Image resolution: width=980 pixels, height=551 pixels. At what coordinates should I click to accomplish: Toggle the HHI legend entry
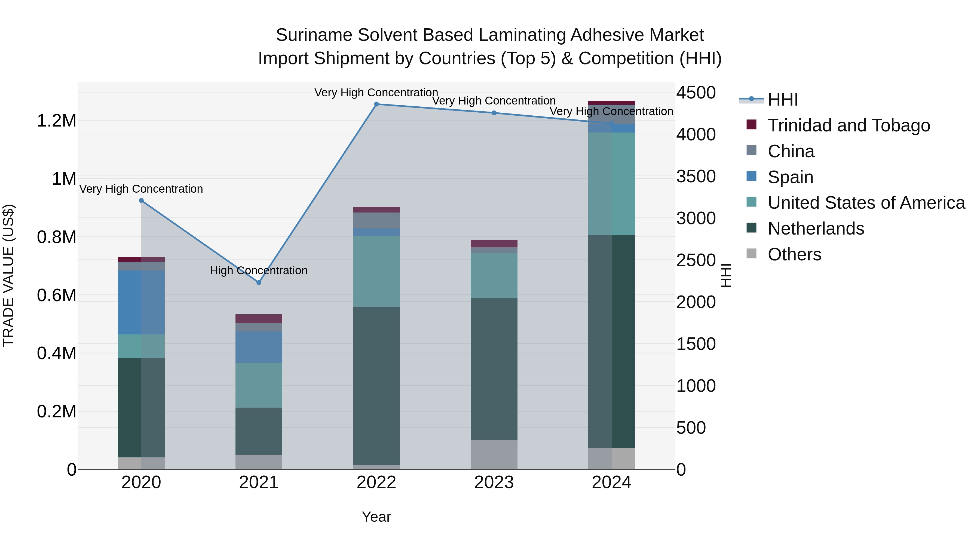pyautogui.click(x=768, y=100)
